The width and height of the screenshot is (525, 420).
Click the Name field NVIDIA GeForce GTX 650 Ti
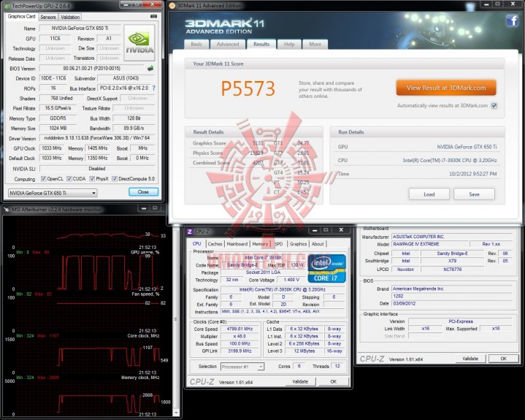pyautogui.click(x=80, y=28)
